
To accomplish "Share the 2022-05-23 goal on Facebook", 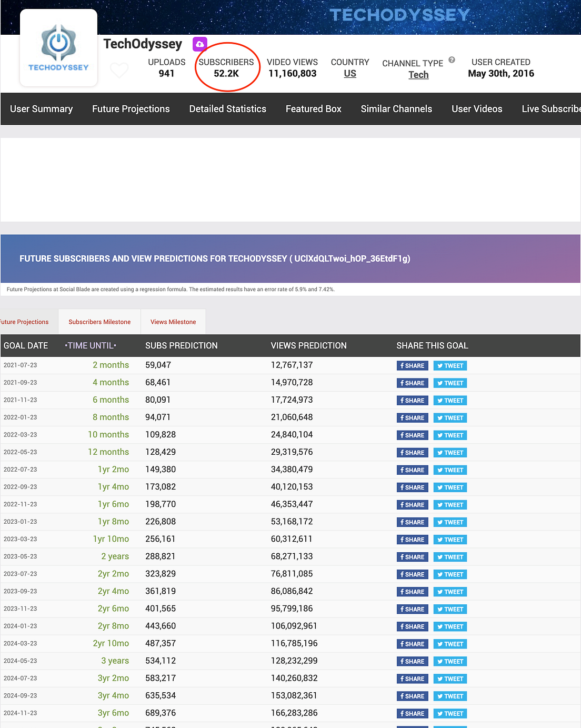I will coord(413,453).
